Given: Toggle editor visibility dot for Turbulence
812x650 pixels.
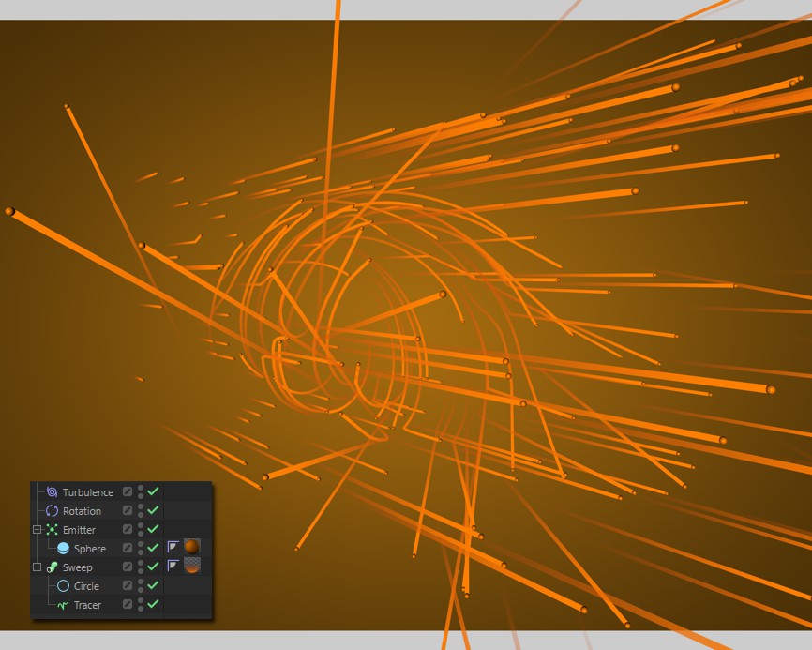Looking at the screenshot, I should tap(141, 488).
